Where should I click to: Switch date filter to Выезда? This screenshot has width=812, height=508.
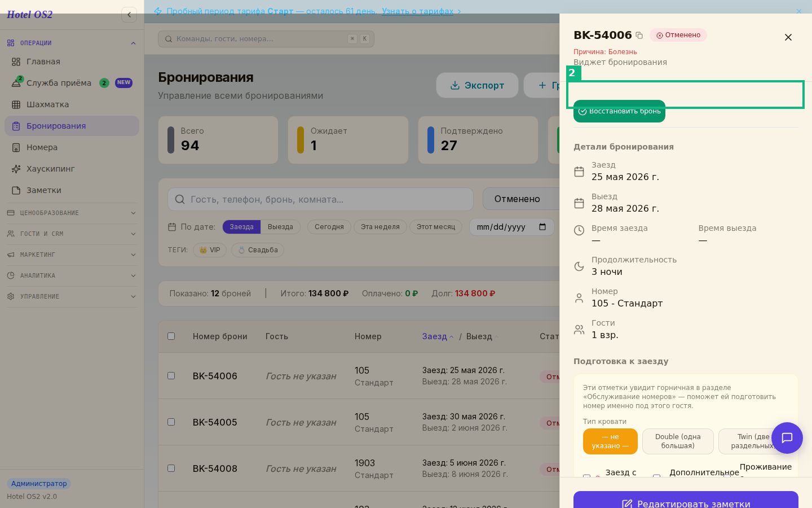tap(280, 227)
